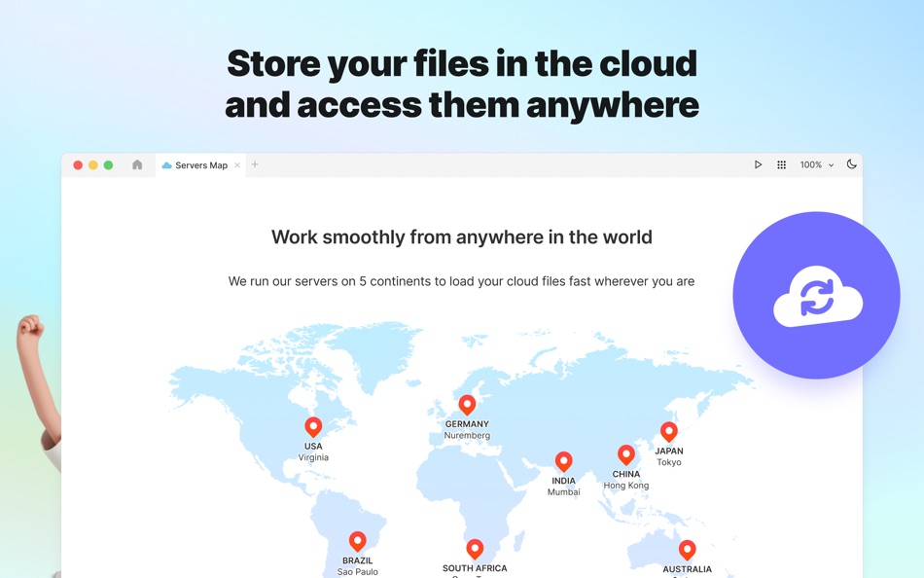This screenshot has width=924, height=578.
Task: Click the "Sao Paulo" city label
Action: (x=358, y=571)
